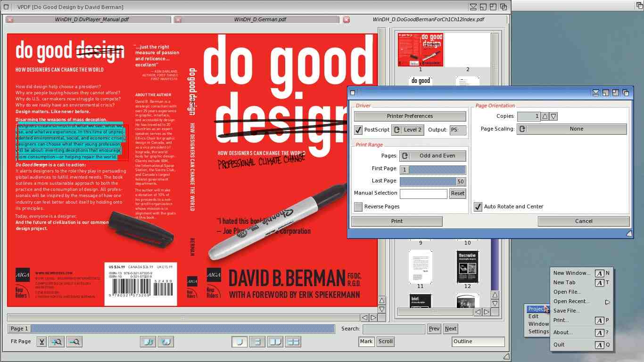The height and width of the screenshot is (362, 644).
Task: Cycle the Pages Odd and Even selector
Action: [x=433, y=156]
